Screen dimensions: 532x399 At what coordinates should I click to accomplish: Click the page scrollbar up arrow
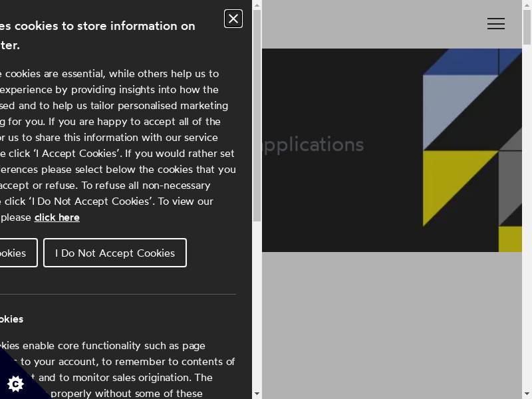tap(527, 5)
